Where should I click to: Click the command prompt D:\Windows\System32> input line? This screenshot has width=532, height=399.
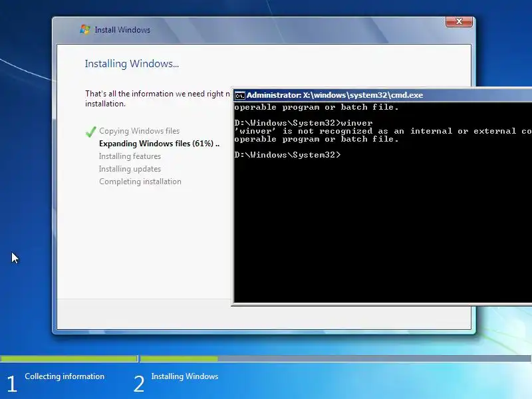click(x=287, y=155)
